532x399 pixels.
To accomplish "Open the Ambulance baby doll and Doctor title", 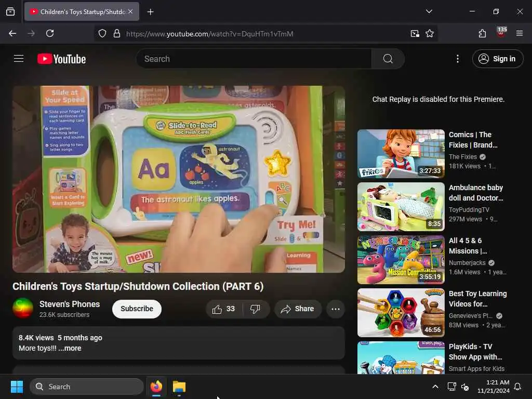I will click(x=476, y=193).
